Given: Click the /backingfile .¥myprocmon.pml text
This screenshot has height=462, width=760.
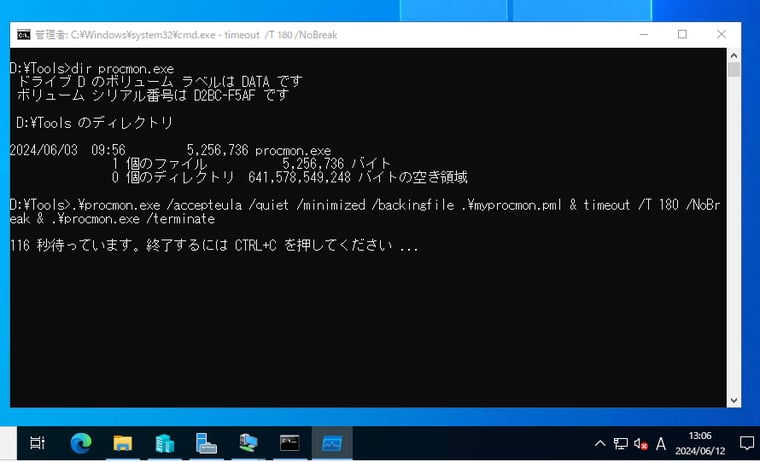Looking at the screenshot, I should (467, 205).
